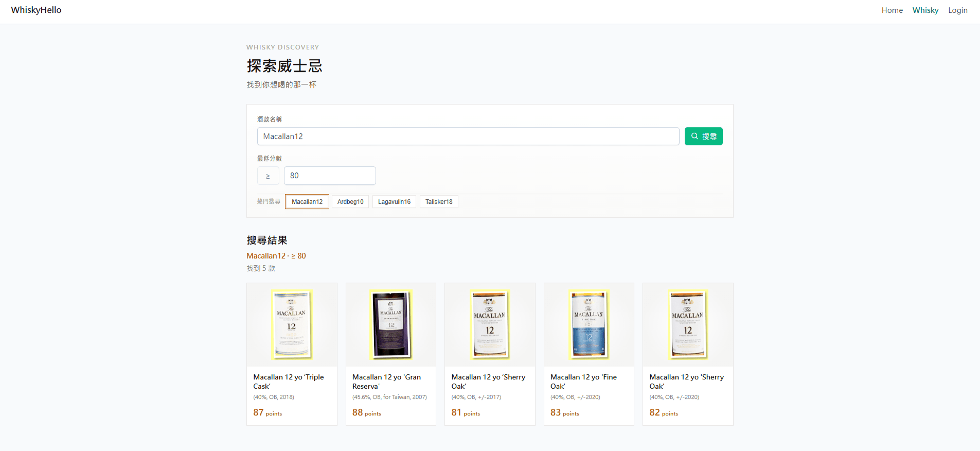Image resolution: width=980 pixels, height=451 pixels.
Task: Click the 81 points score
Action: [x=466, y=412]
